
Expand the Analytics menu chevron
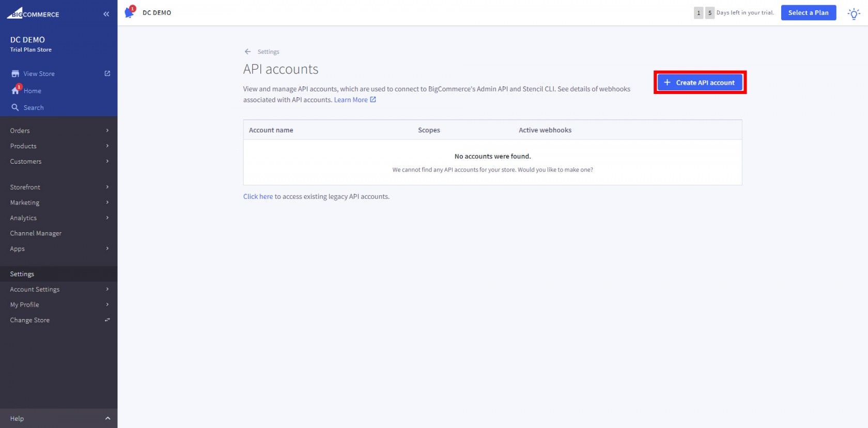107,218
